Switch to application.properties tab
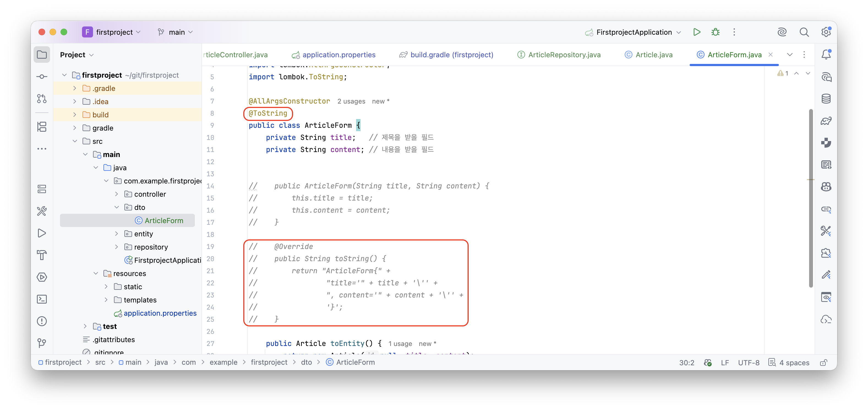The height and width of the screenshot is (411, 868). 334,55
